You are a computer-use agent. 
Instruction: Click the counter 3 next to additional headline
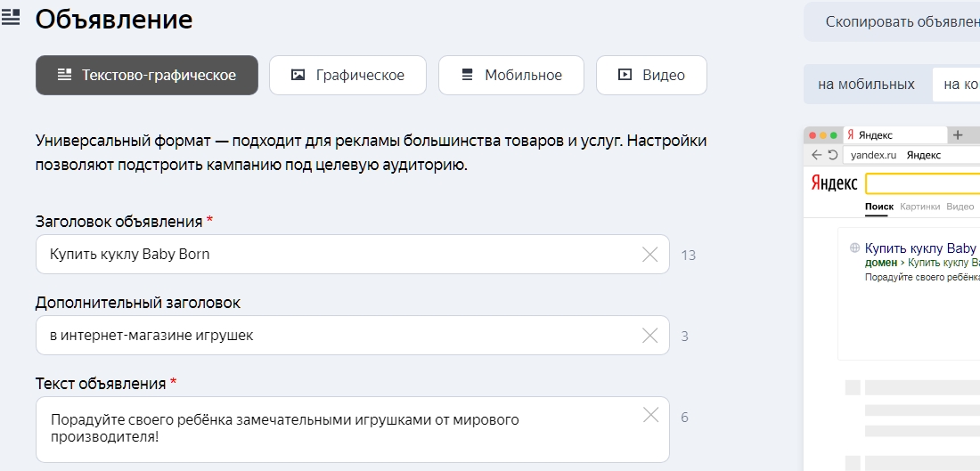684,337
